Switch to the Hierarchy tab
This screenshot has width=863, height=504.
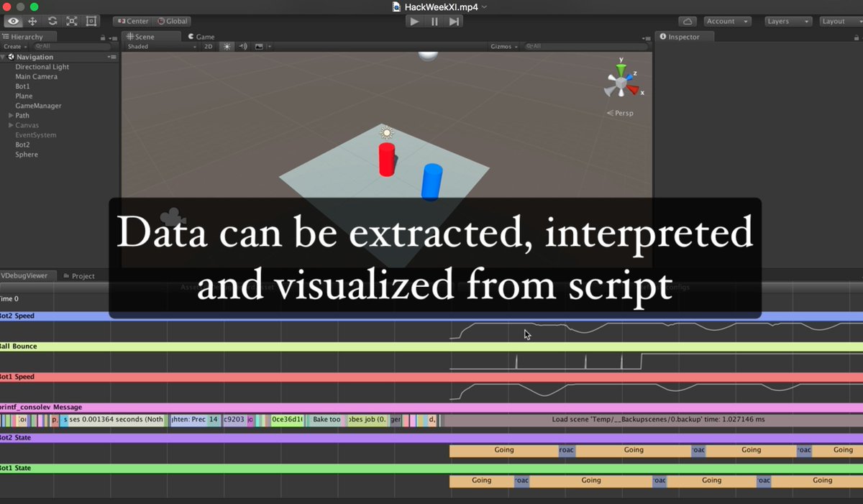tap(27, 37)
